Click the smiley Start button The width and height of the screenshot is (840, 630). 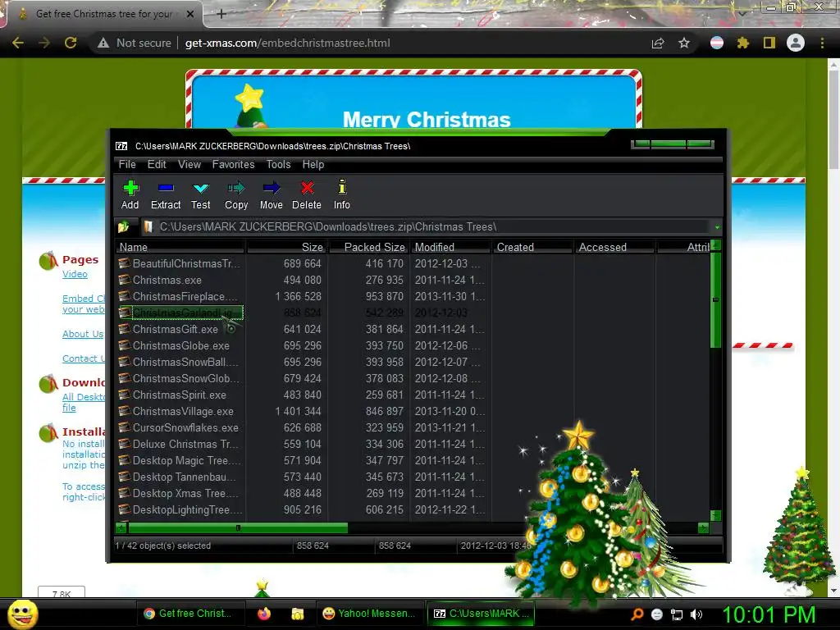click(x=22, y=614)
